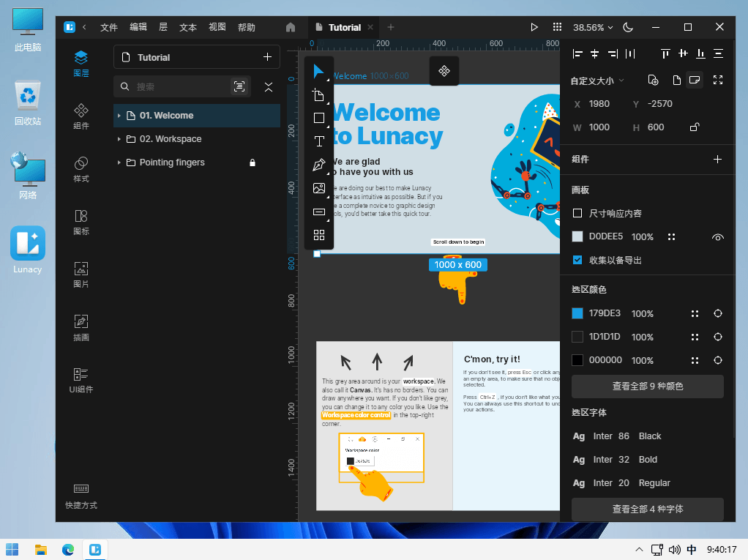Uncheck 收集以备导出 checkbox
The height and width of the screenshot is (560, 748).
[577, 260]
